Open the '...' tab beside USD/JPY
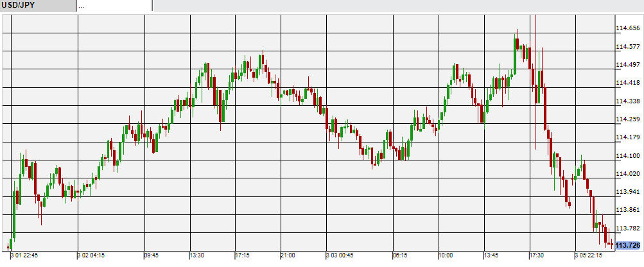This screenshot has height=267, width=644. click(x=114, y=6)
